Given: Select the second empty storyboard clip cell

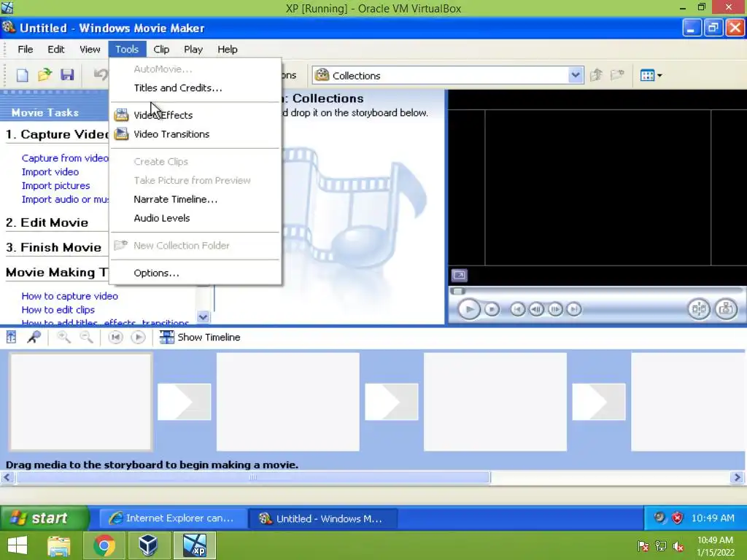Looking at the screenshot, I should click(287, 402).
